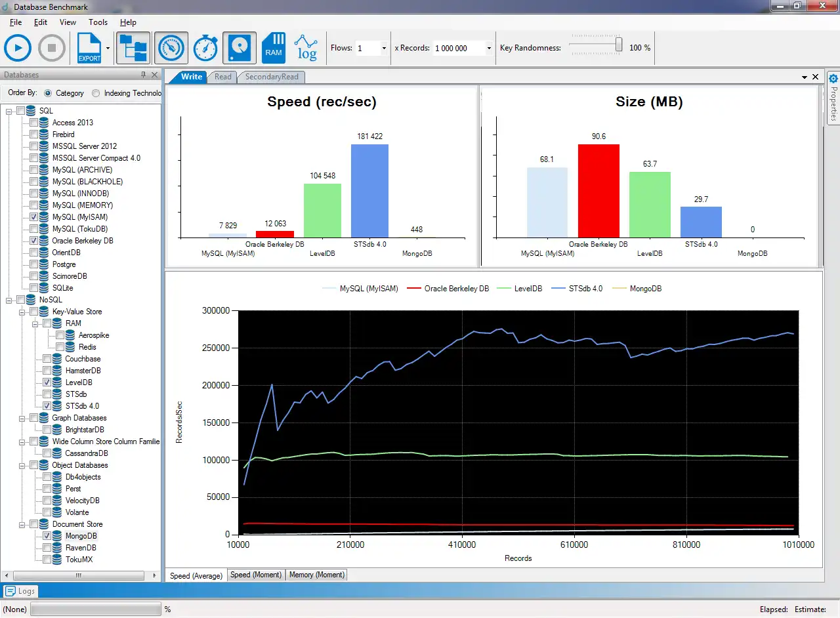Select the Category order-by radio button
Viewport: 840px width, 618px height.
click(x=48, y=93)
